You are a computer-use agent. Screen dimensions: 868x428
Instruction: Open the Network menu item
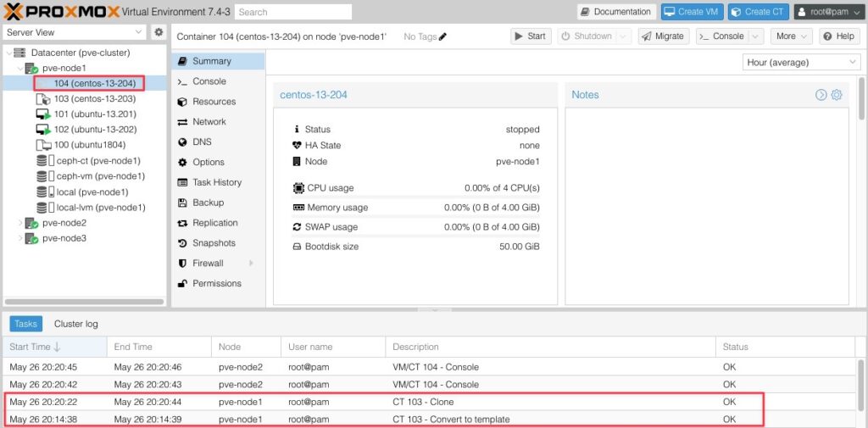point(218,122)
